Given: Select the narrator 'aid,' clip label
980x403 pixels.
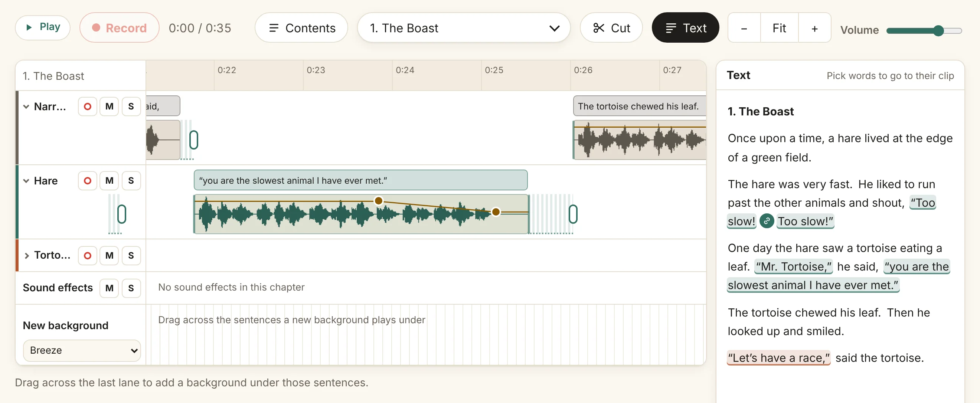Looking at the screenshot, I should (163, 106).
